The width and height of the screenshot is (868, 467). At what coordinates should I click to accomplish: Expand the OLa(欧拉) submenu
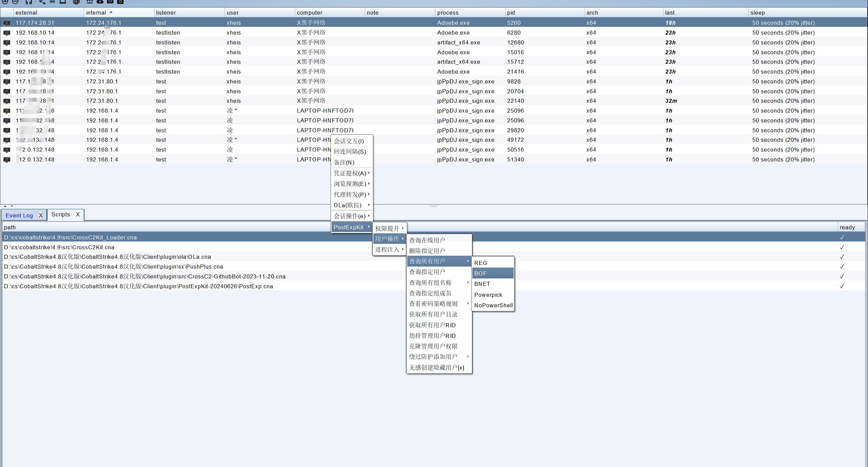click(352, 205)
